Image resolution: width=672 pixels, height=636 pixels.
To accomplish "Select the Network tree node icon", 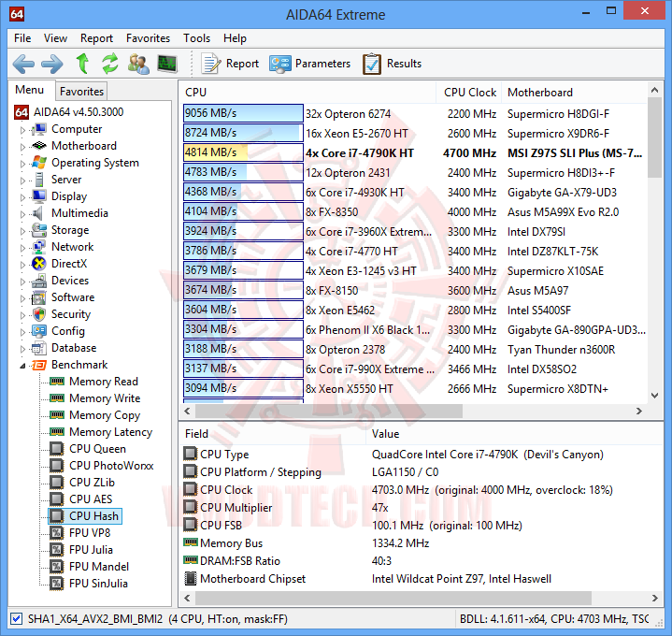I will [39, 247].
